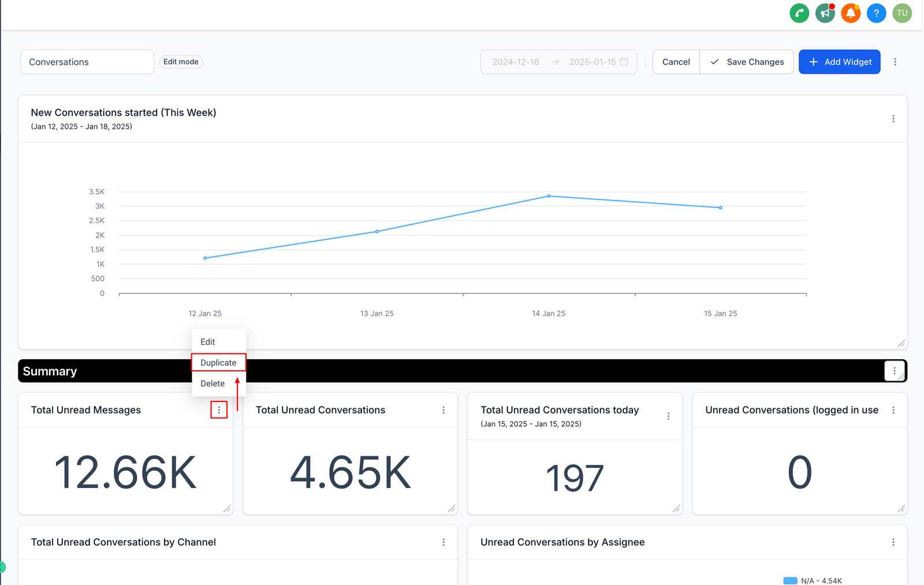Click the Conversations dashboard name field
Screen dimensions: 924x585
(x=87, y=62)
